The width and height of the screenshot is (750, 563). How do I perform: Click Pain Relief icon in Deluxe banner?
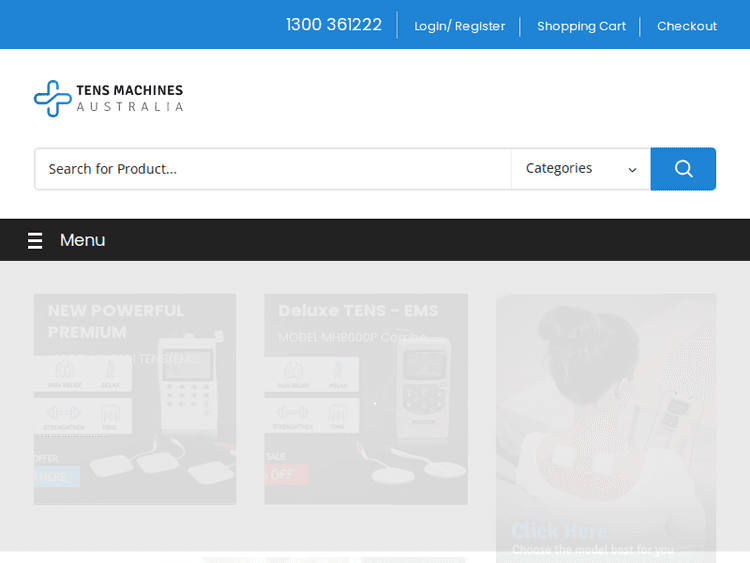(x=291, y=374)
